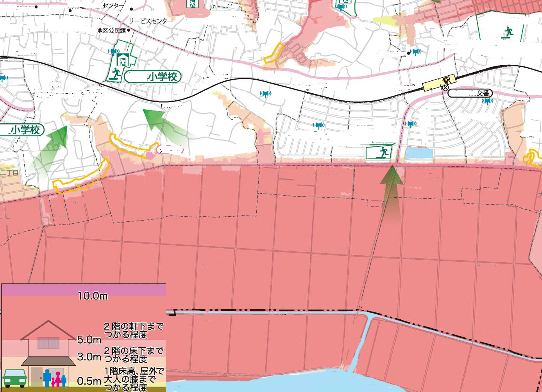Click the black dot beside 地区公民館
Screen dimensions: 542x392
128,30
